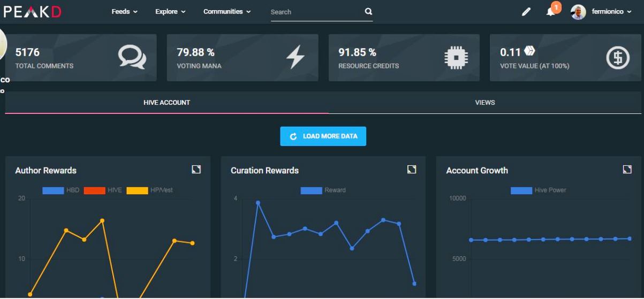
Task: Open the Communities dropdown menu
Action: click(x=227, y=12)
